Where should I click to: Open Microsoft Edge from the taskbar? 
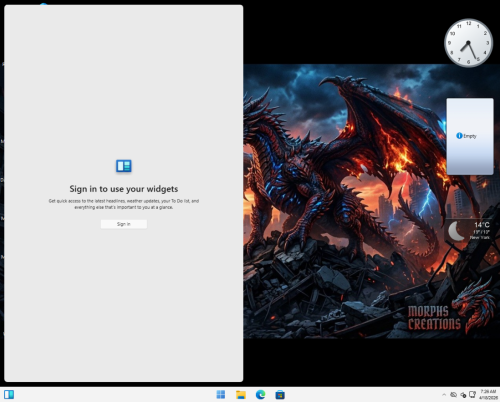coord(260,395)
